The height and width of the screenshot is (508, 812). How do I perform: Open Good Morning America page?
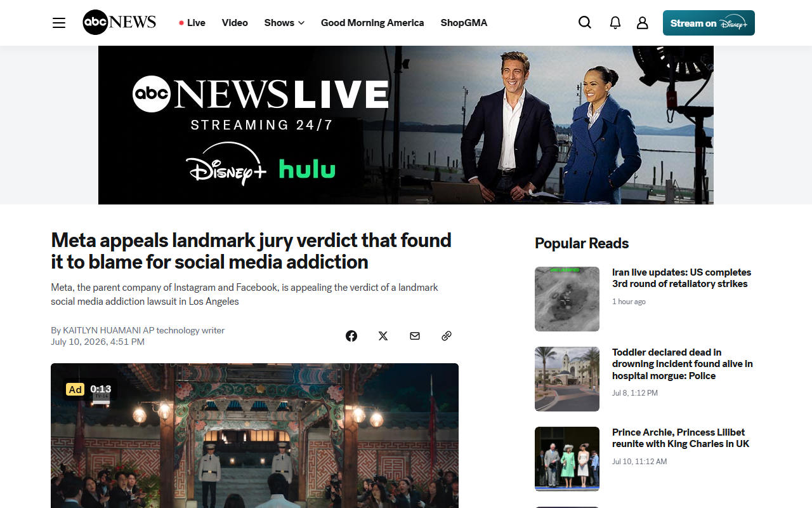[372, 23]
